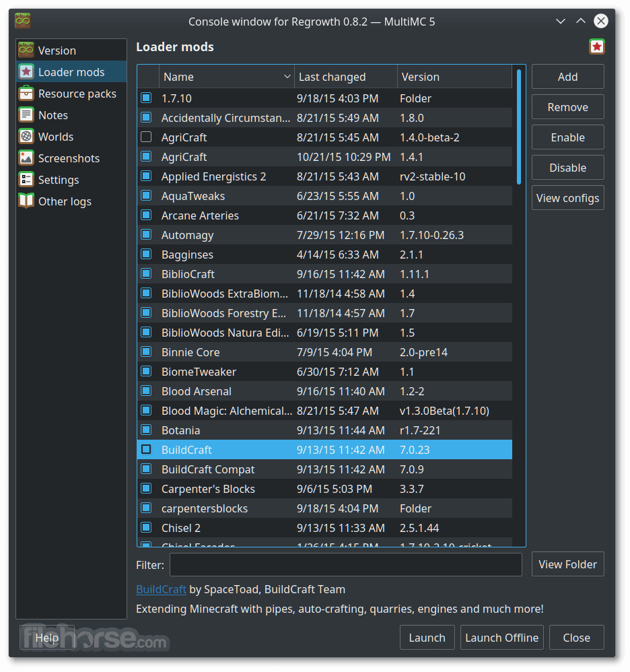Click the red star icon beside Loader mods heading
Screen dimensions: 630x672
point(596,46)
